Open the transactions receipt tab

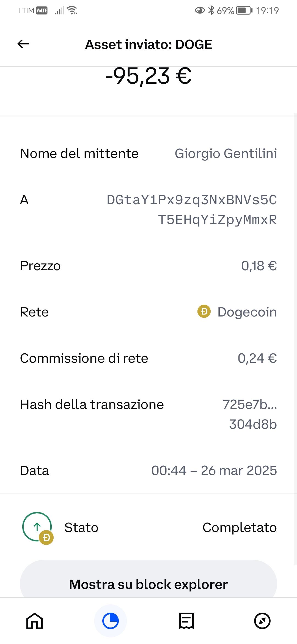(186, 621)
